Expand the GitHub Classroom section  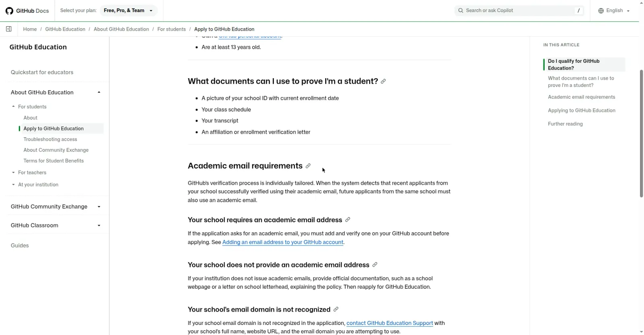click(x=99, y=225)
